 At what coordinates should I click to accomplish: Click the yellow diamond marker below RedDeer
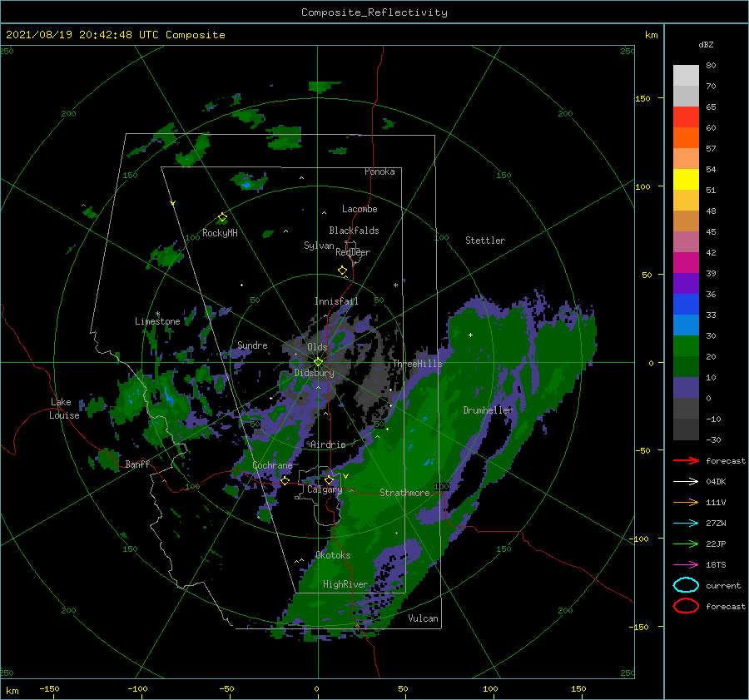[342, 271]
